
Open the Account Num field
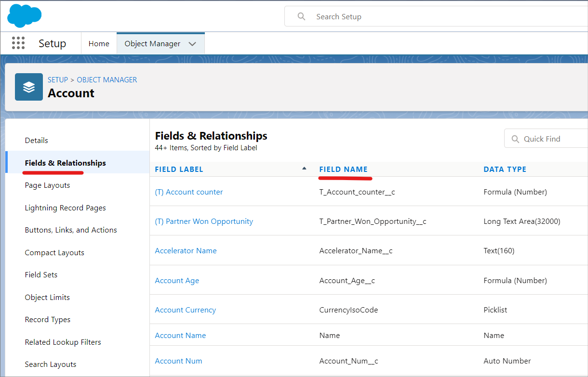click(178, 361)
